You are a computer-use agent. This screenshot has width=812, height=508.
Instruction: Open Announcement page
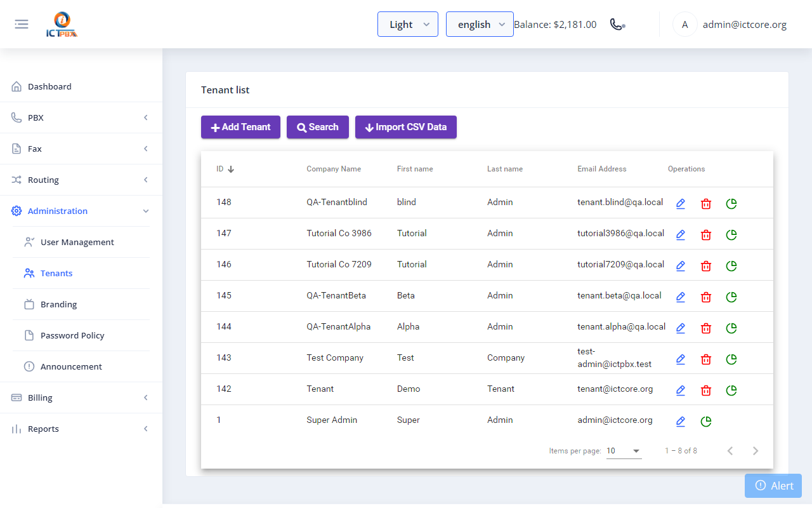click(x=81, y=366)
